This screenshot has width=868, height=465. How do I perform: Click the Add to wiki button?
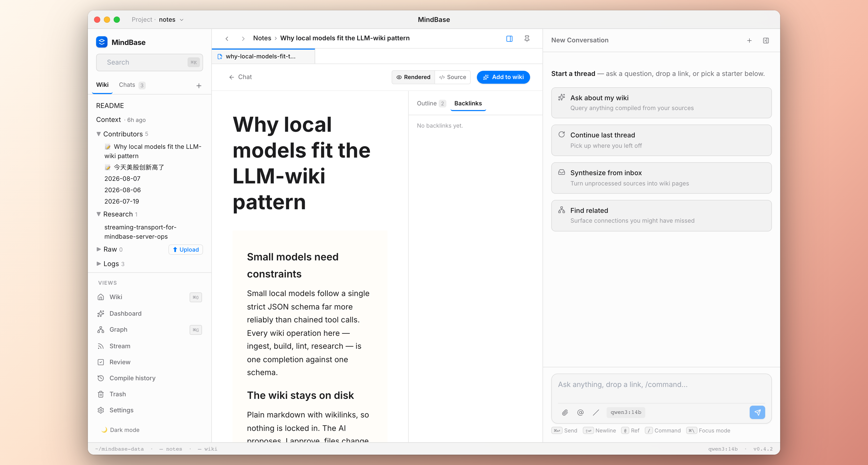(503, 77)
